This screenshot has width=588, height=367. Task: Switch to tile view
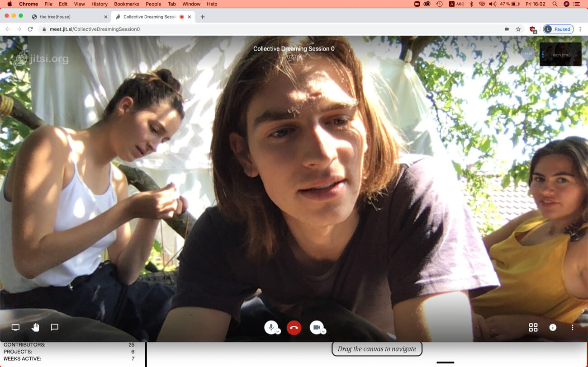(533, 328)
